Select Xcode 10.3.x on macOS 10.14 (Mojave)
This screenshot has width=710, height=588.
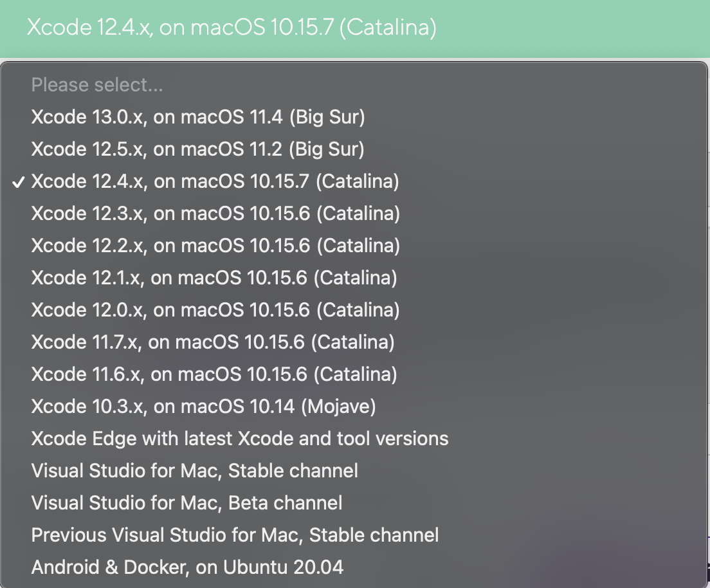(x=203, y=407)
